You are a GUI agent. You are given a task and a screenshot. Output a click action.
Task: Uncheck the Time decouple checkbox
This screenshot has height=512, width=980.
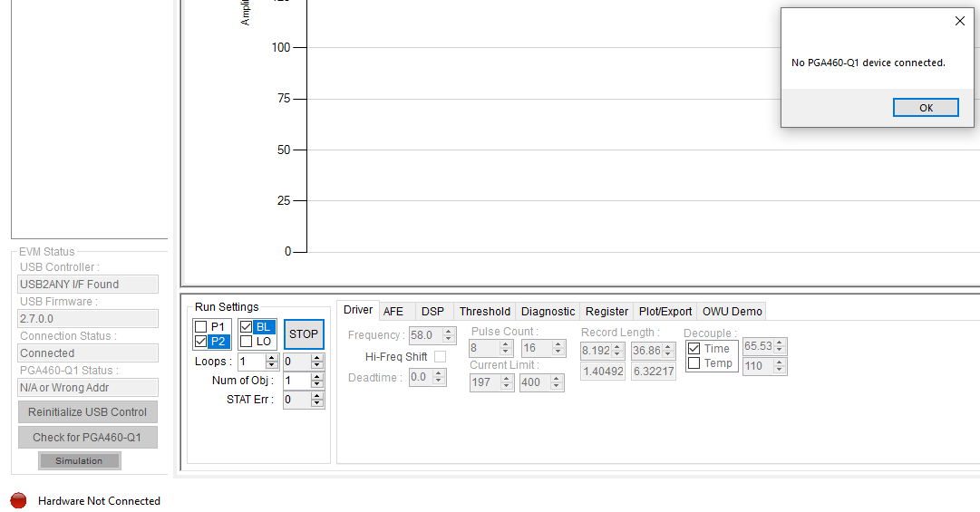coord(694,348)
